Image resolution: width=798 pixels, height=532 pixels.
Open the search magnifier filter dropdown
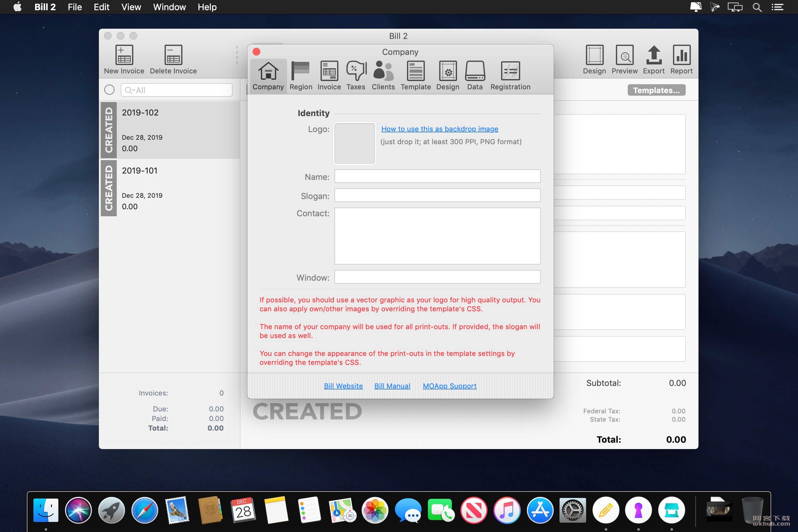click(x=129, y=90)
